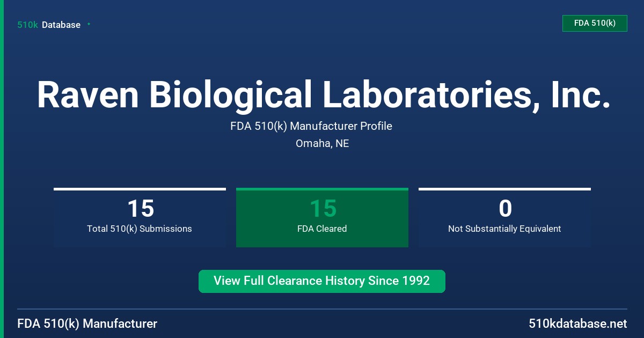The height and width of the screenshot is (338, 644).
Task: Open the FDA Cleared stat card
Action: (322, 218)
